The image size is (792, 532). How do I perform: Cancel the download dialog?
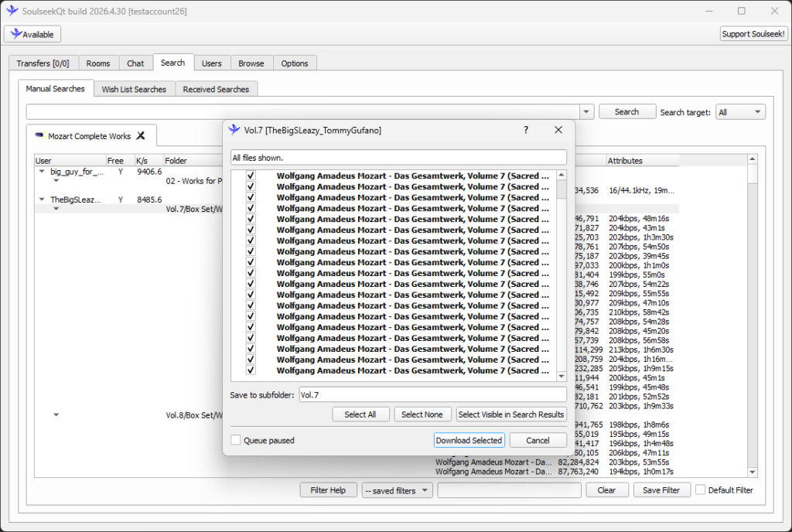pyautogui.click(x=538, y=440)
